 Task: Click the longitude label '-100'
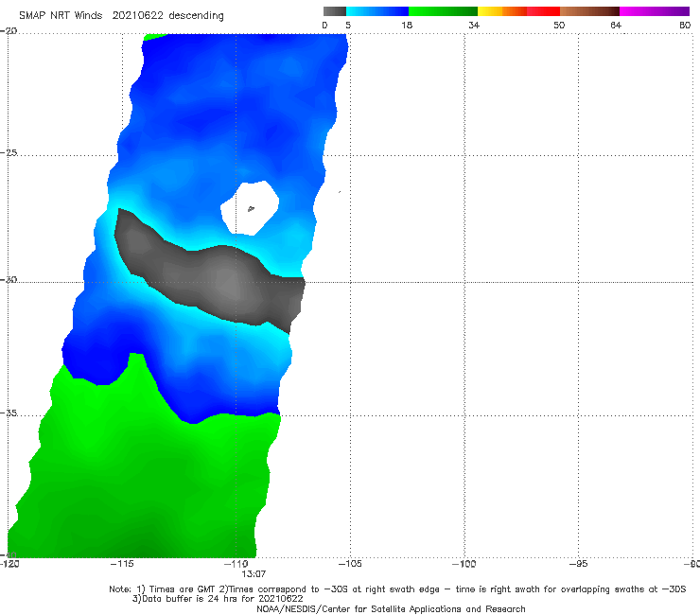click(464, 564)
